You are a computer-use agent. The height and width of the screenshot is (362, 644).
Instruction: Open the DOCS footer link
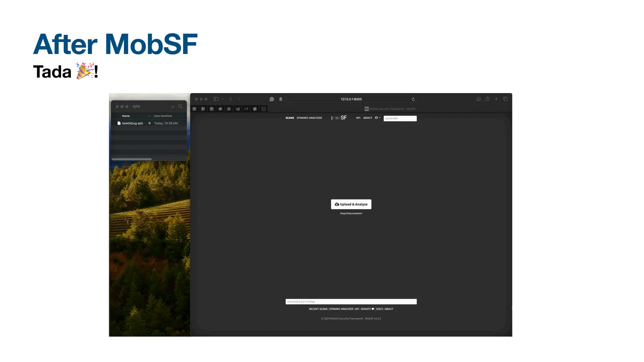point(379,309)
